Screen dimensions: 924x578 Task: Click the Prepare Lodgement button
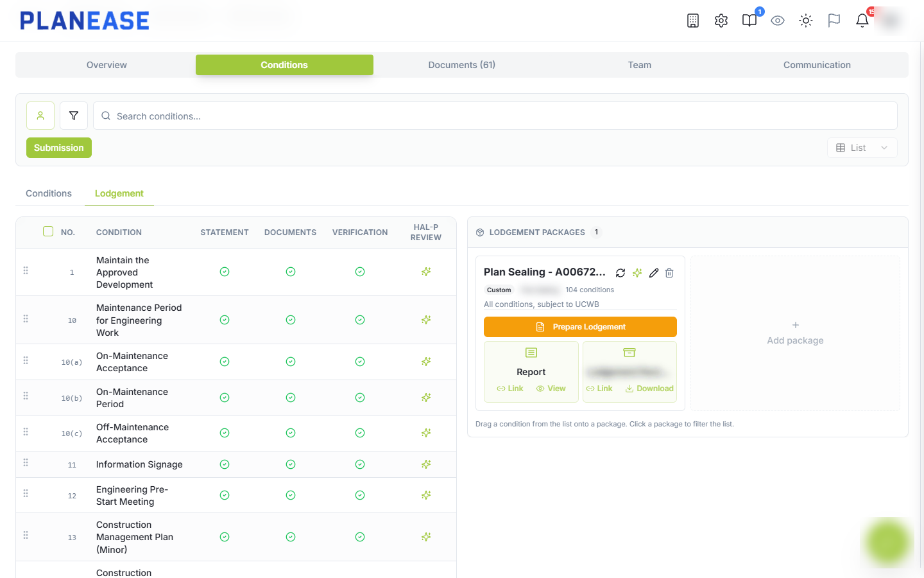click(580, 327)
